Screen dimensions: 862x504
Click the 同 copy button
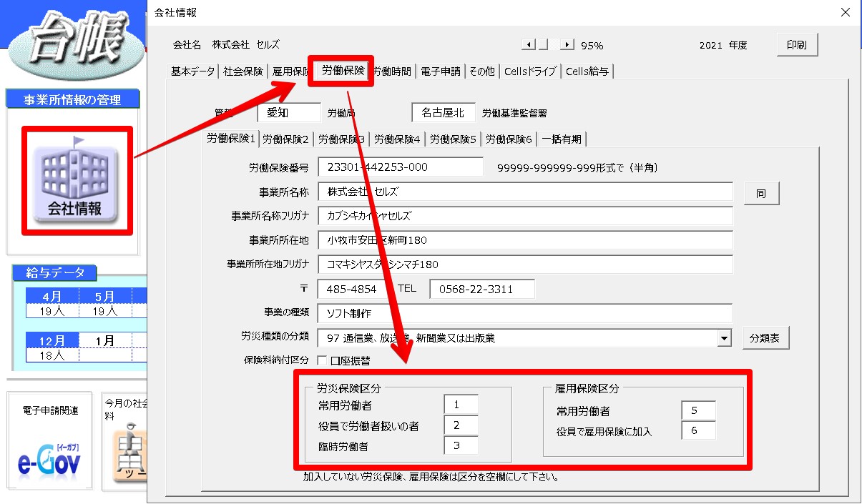tap(761, 194)
